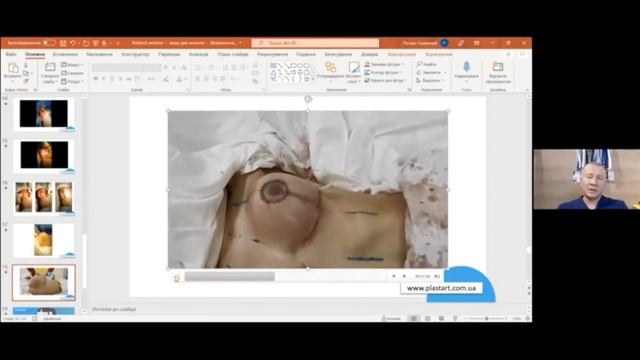Screen dimensions: 640x360
Task: Open the Design ribbon tab
Action: (x=135, y=54)
